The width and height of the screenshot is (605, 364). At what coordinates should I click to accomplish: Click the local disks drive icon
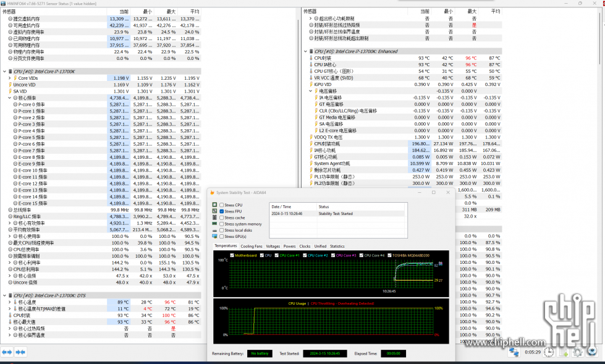pyautogui.click(x=214, y=230)
